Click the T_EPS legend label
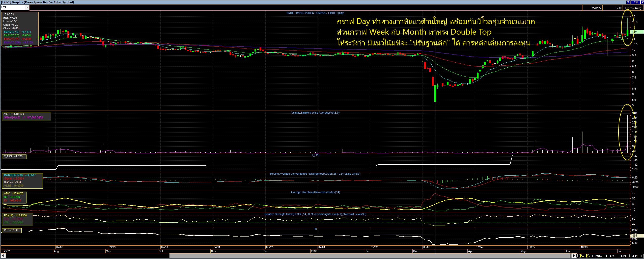644x259 pixels. 14,157
